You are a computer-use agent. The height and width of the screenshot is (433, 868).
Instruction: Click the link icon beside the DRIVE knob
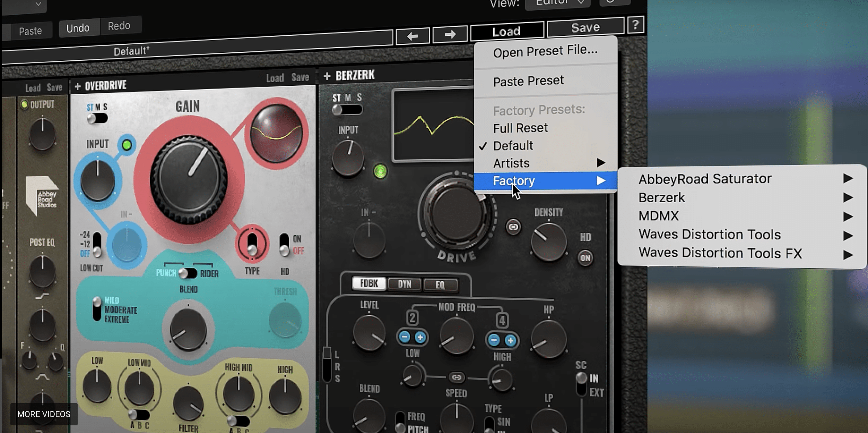(513, 227)
